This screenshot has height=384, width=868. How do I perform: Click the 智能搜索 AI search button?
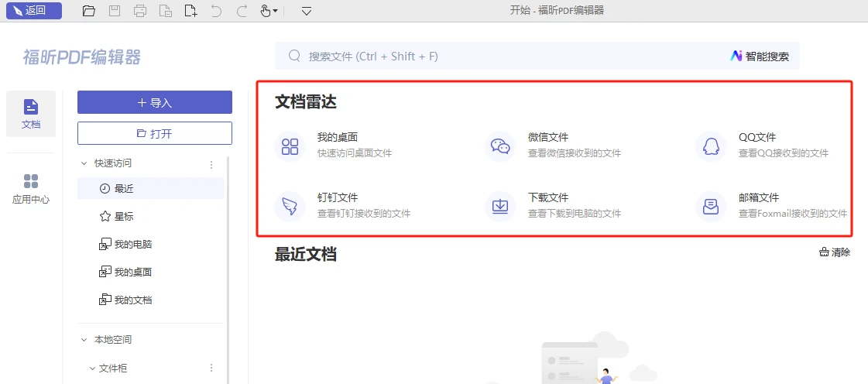pyautogui.click(x=760, y=56)
